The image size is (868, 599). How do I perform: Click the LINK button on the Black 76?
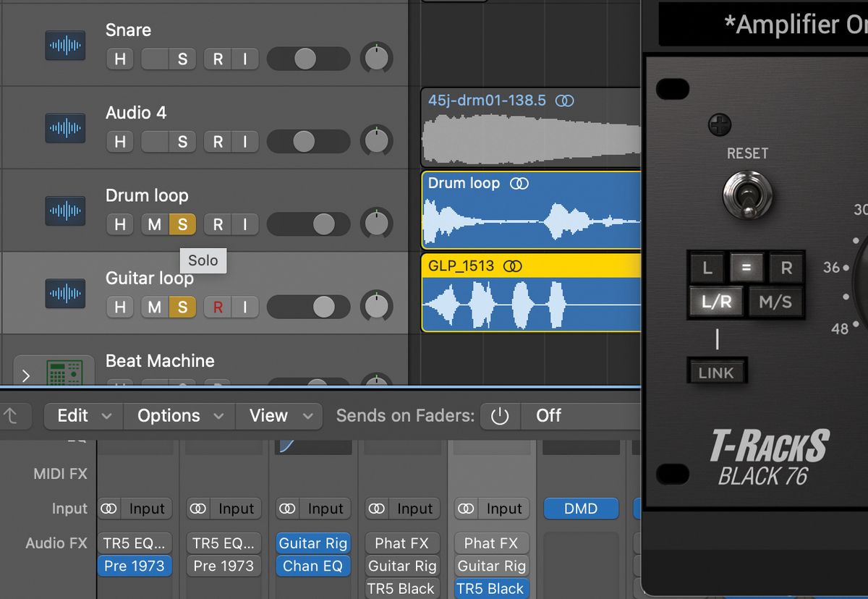[x=716, y=372]
